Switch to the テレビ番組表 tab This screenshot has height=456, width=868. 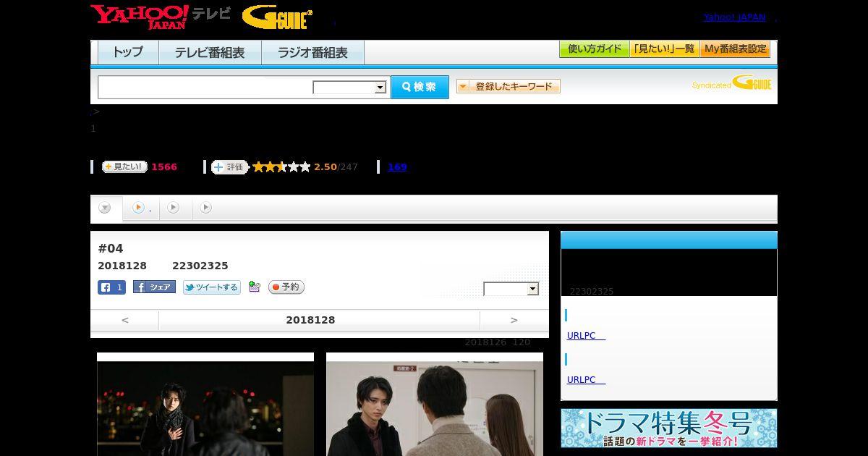pyautogui.click(x=210, y=53)
